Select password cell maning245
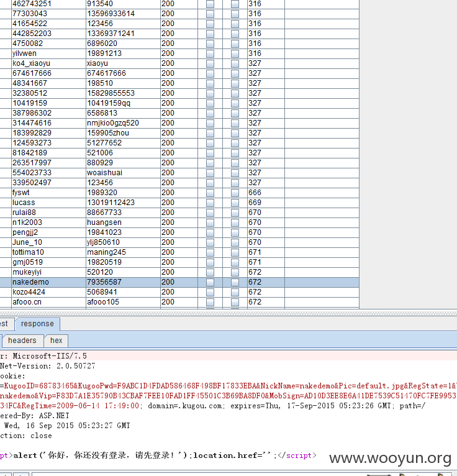 click(123, 252)
